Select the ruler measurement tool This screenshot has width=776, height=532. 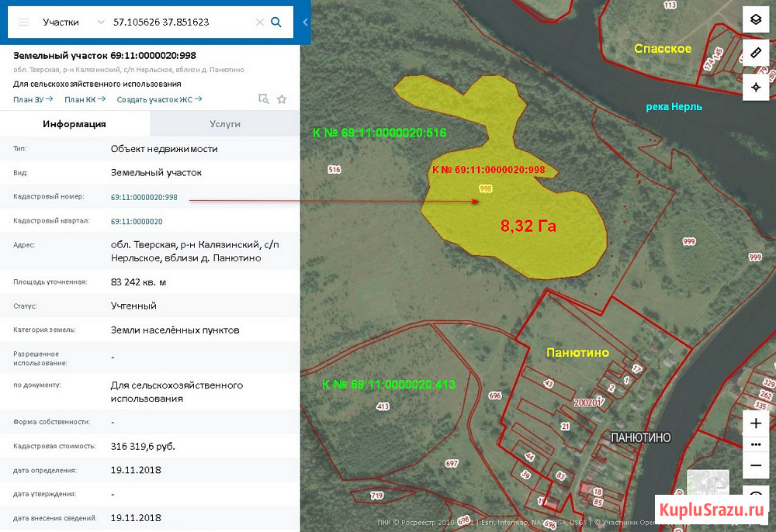[756, 53]
